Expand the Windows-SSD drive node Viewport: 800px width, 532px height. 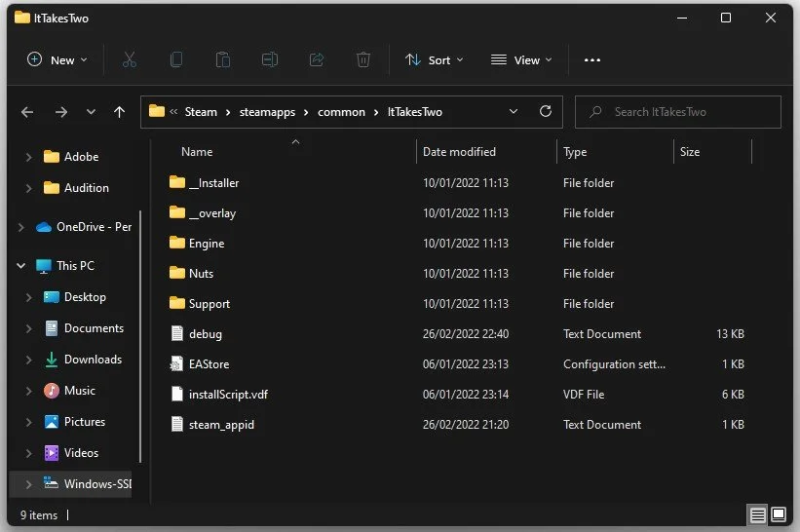pos(28,484)
